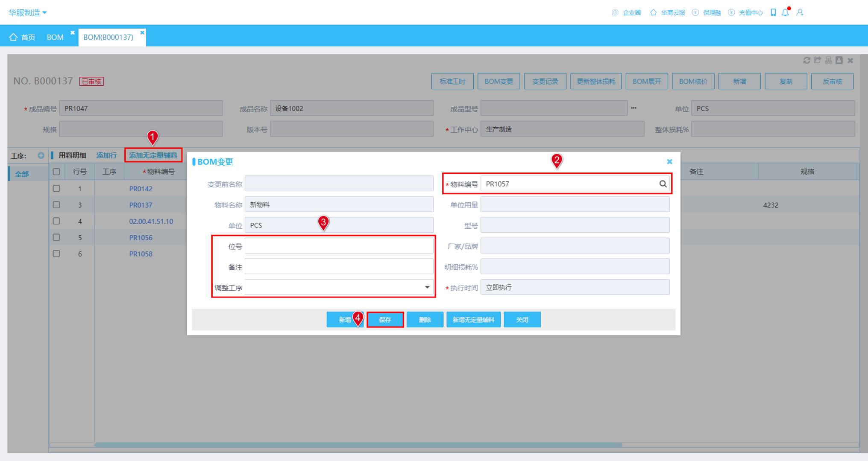Click the 保存 button in dialog
Image resolution: width=868 pixels, height=461 pixels.
[385, 320]
